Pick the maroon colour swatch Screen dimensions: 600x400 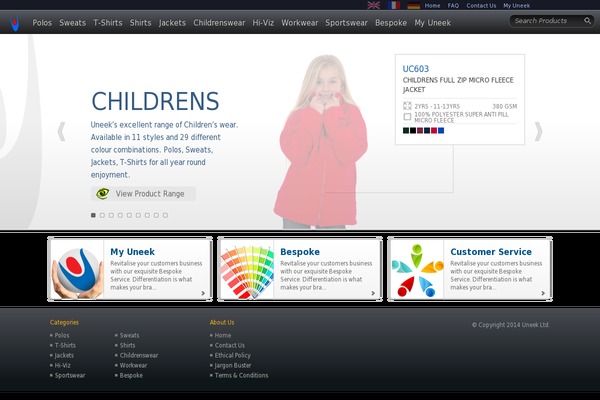pyautogui.click(x=420, y=131)
